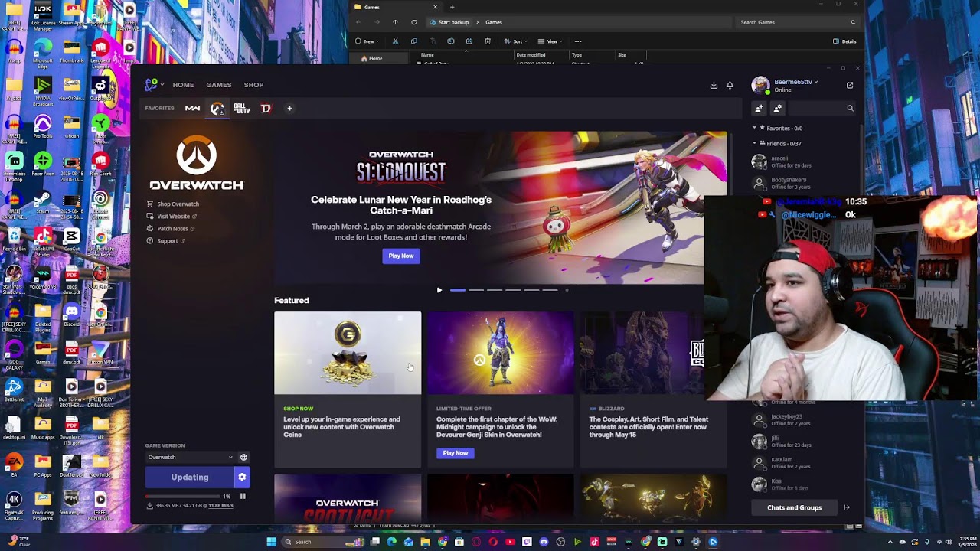980x551 pixels.
Task: Open the Overwatch Support link
Action: [x=165, y=241]
